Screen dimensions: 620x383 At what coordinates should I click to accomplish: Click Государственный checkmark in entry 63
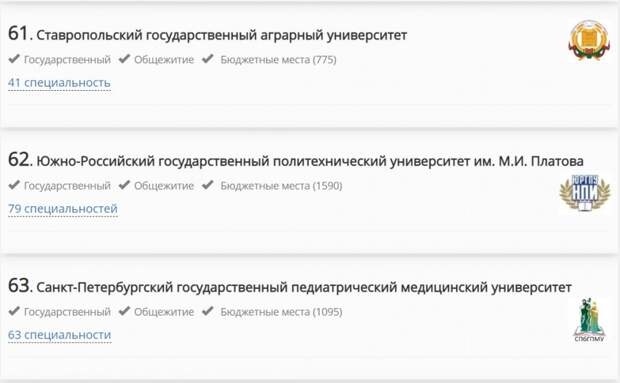coord(14,311)
